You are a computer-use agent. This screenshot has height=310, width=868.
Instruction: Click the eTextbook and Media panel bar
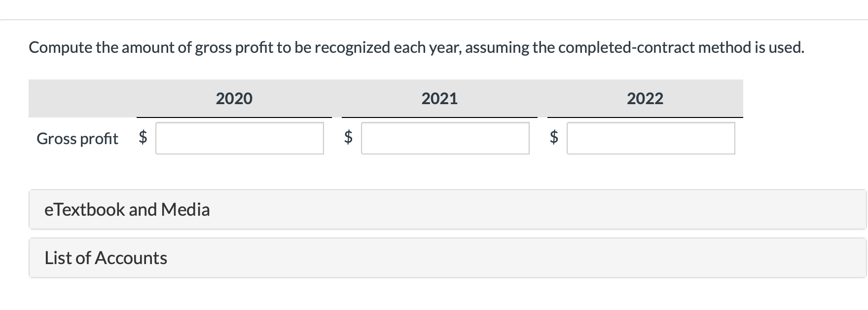[x=434, y=209]
